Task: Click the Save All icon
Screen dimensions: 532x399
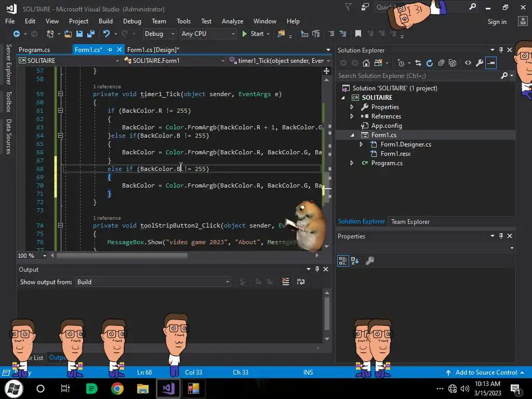Action: point(90,34)
